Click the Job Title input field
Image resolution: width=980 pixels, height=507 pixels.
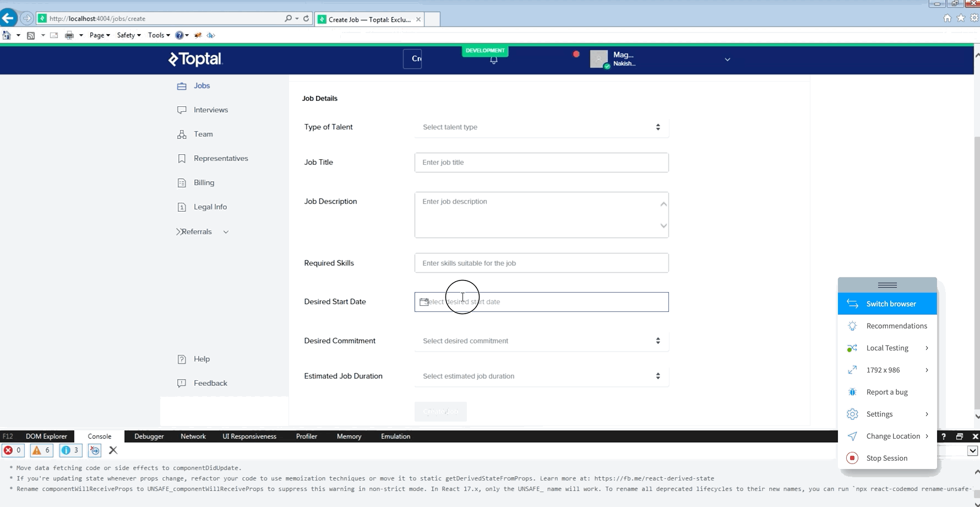(x=541, y=163)
